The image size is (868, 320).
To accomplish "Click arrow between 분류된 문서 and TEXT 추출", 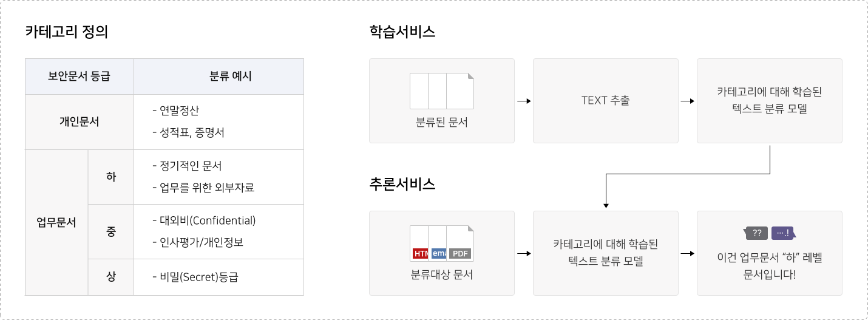I will [x=524, y=101].
